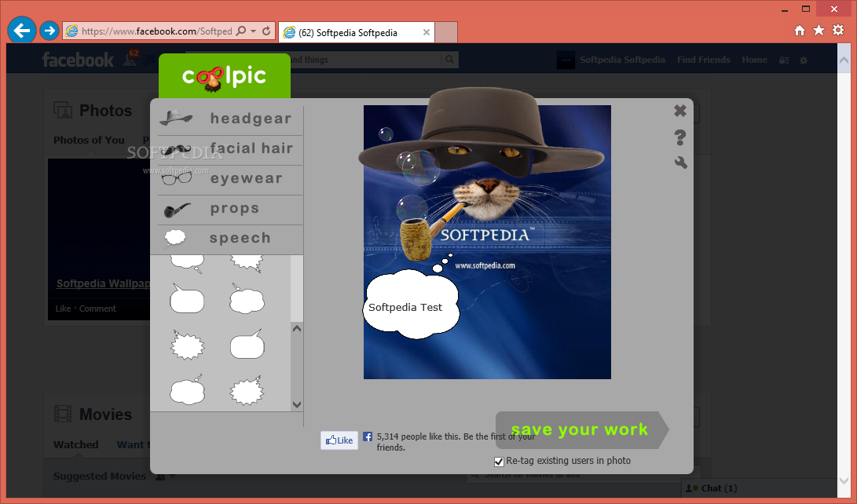Click Facebook search magnifier button

coord(449,60)
